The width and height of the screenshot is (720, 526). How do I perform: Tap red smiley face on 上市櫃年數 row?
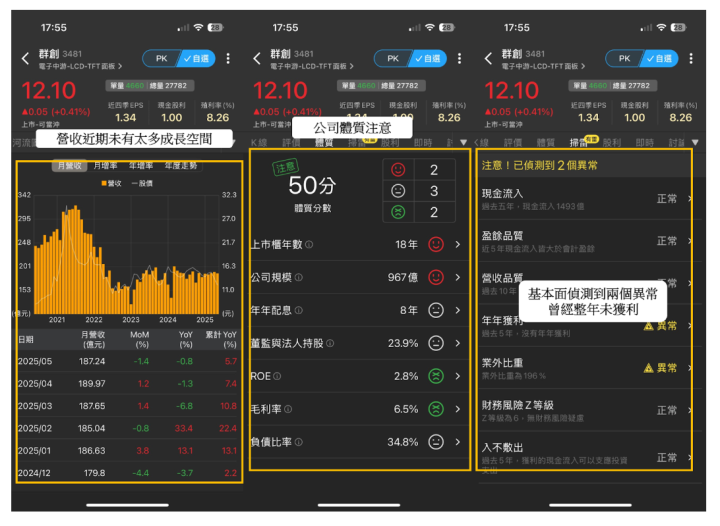pyautogui.click(x=436, y=244)
